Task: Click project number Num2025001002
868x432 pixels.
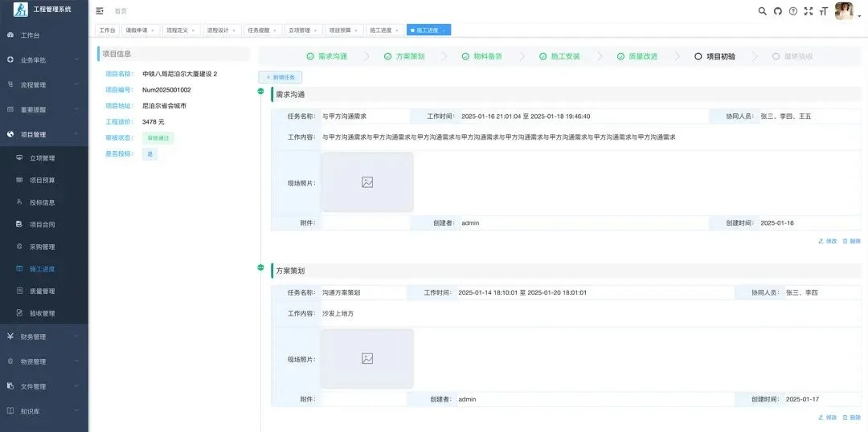Action: tap(166, 90)
